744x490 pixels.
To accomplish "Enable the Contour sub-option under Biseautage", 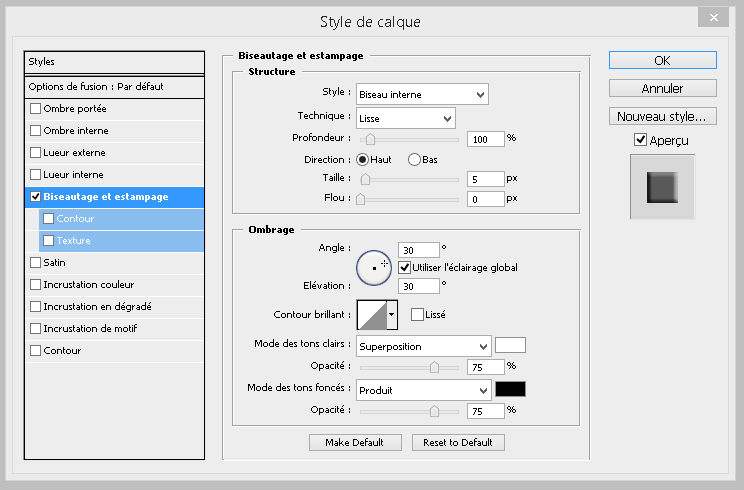I will [48, 219].
